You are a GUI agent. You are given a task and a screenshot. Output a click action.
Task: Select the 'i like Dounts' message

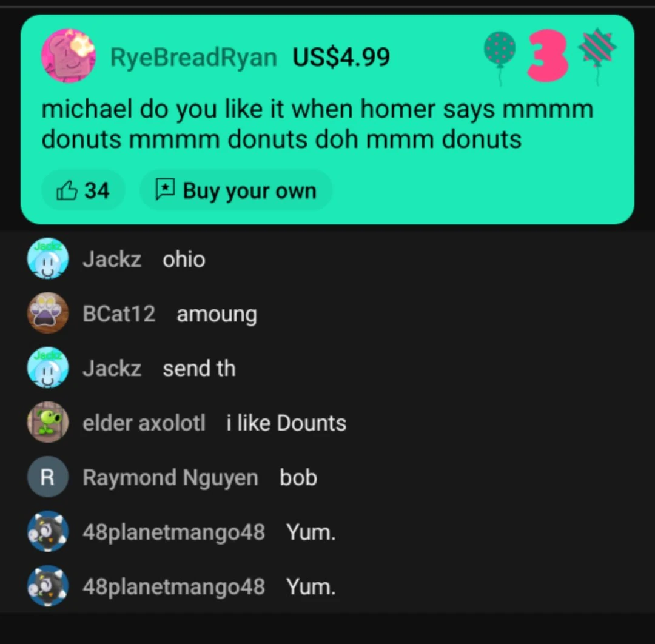pos(286,423)
